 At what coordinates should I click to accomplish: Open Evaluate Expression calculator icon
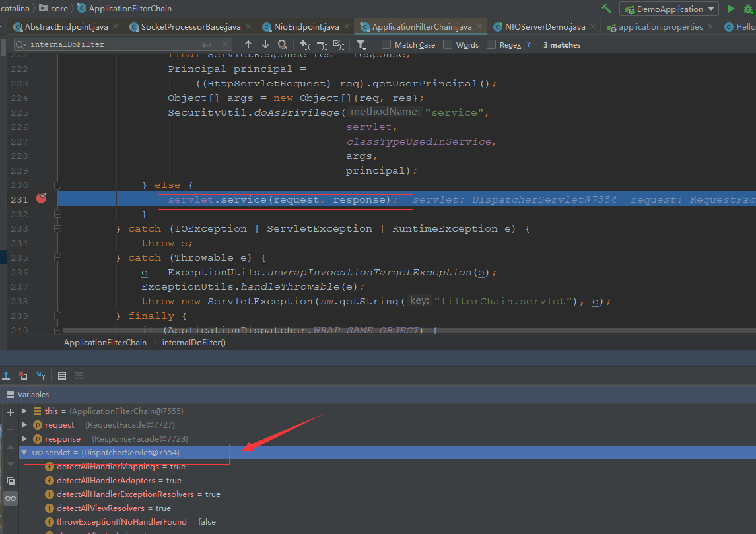61,376
